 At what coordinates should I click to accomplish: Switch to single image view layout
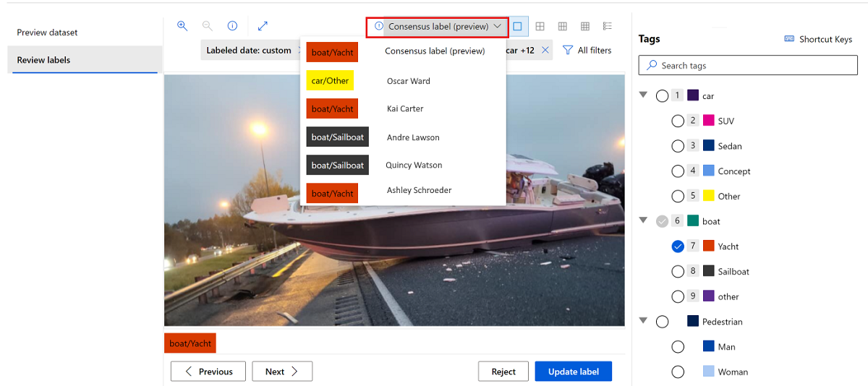[517, 27]
